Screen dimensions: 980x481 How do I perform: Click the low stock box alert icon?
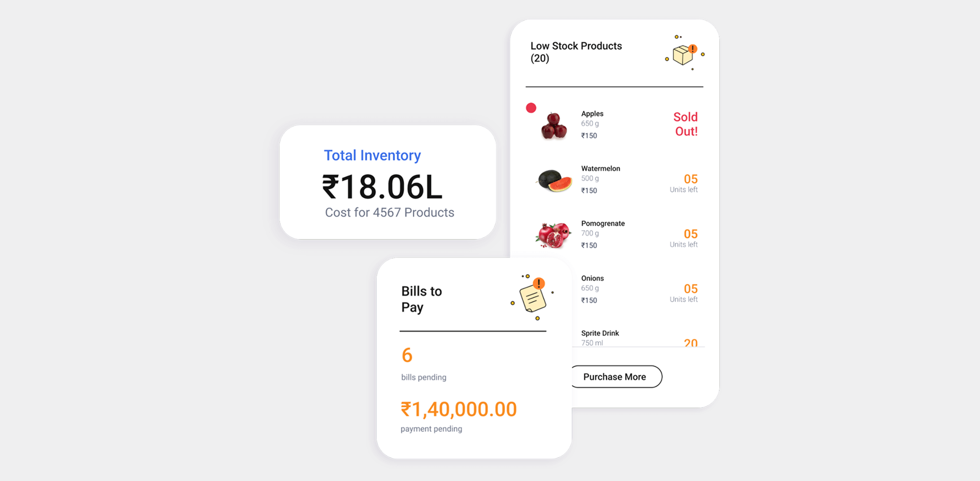[683, 55]
